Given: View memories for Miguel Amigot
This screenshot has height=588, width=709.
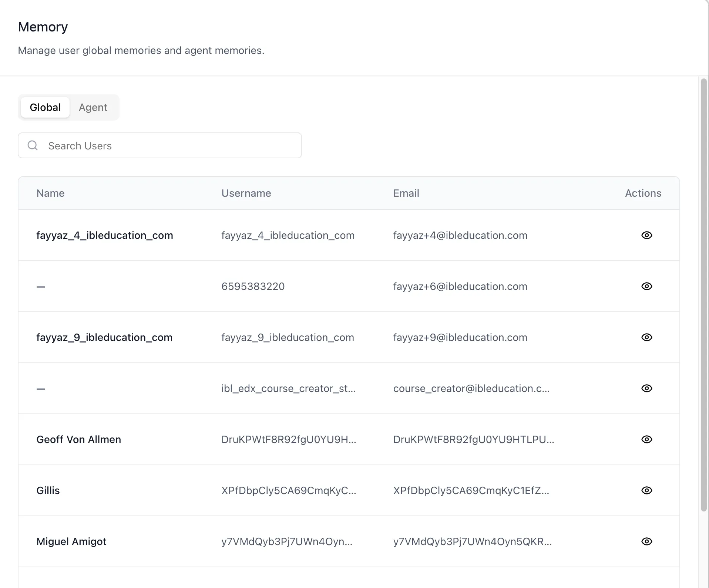Looking at the screenshot, I should click(646, 541).
